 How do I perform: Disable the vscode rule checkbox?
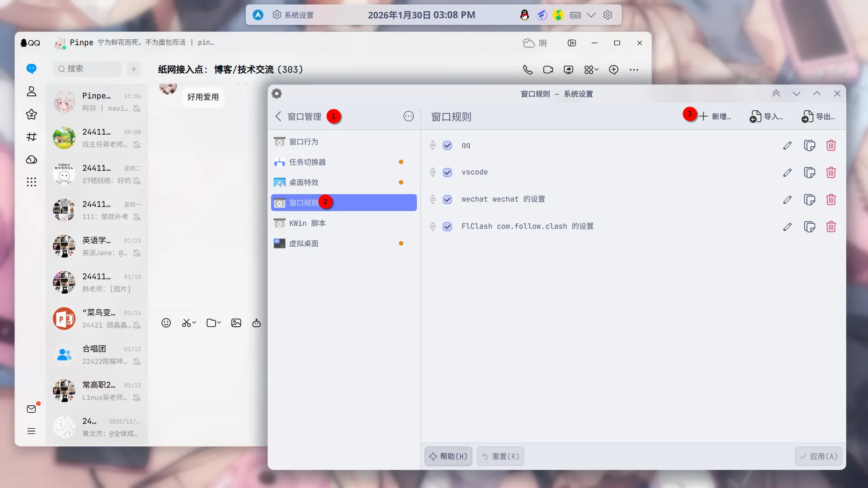tap(447, 173)
